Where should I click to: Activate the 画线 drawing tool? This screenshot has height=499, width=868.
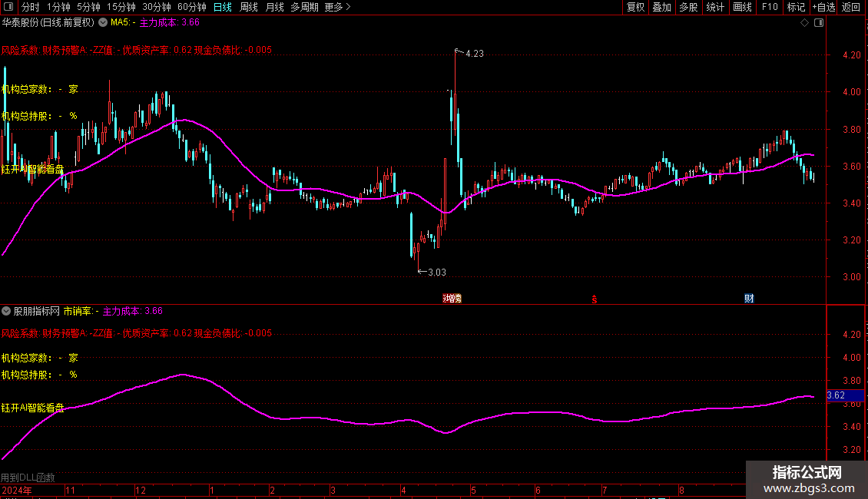click(x=742, y=7)
